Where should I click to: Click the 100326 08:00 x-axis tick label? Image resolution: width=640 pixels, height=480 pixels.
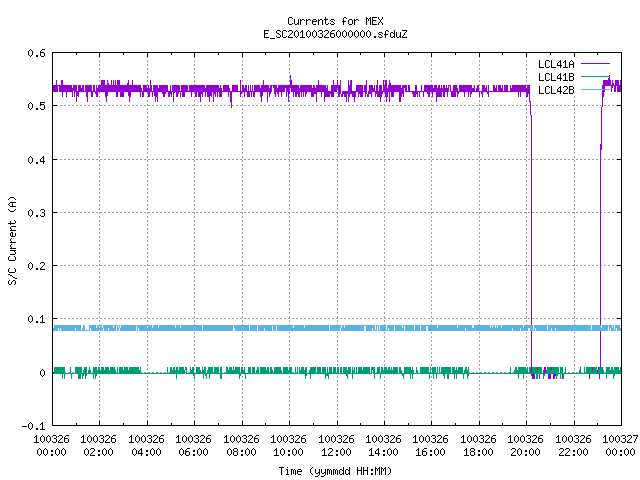click(x=241, y=446)
